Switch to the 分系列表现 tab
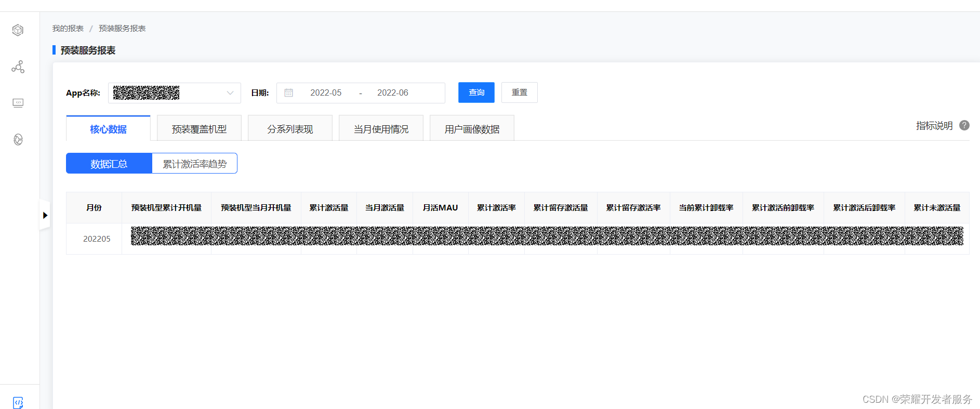Screen dimensions: 980x409 (x=290, y=128)
